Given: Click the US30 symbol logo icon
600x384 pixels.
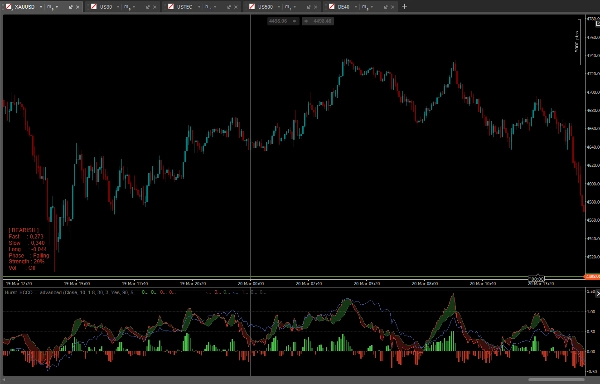Looking at the screenshot, I should pyautogui.click(x=94, y=7).
